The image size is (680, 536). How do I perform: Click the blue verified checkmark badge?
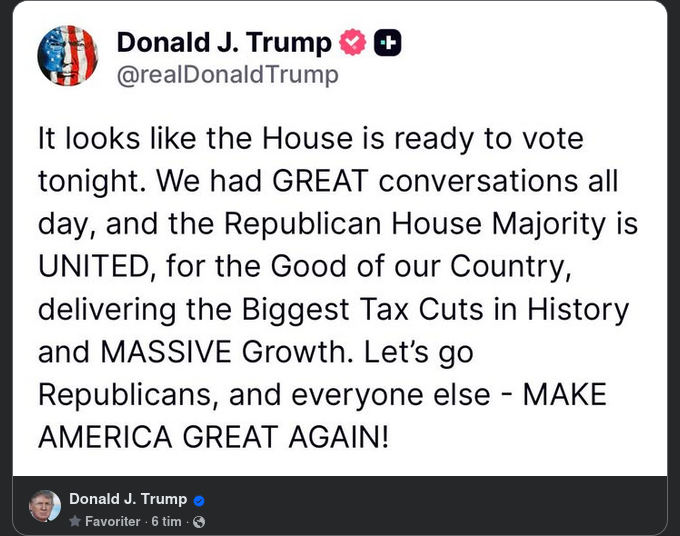[199, 500]
